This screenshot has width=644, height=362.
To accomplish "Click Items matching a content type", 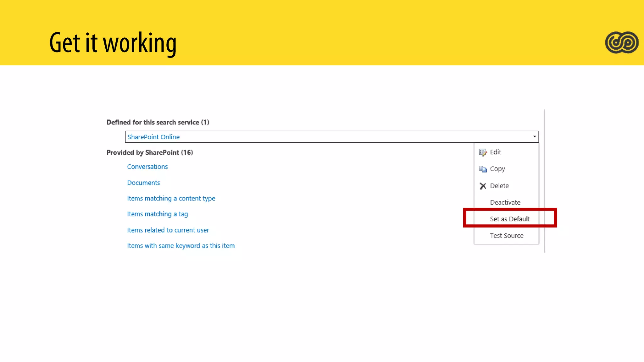I will point(171,199).
